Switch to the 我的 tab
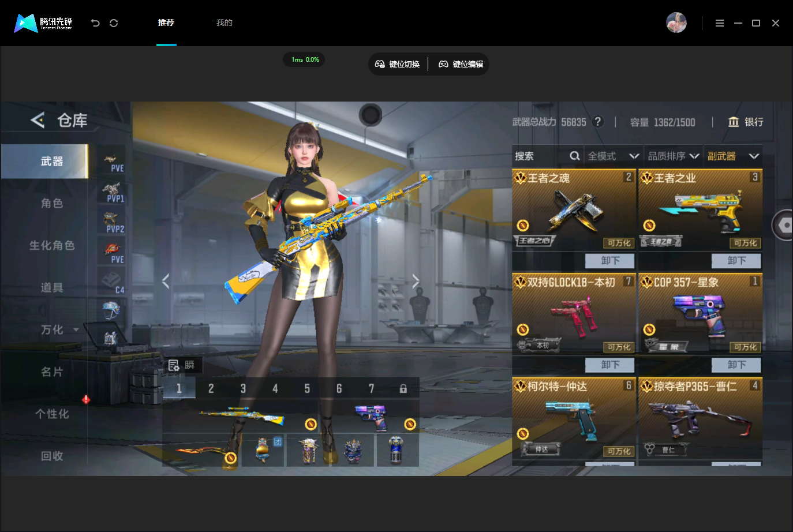The width and height of the screenshot is (793, 532). [x=224, y=23]
